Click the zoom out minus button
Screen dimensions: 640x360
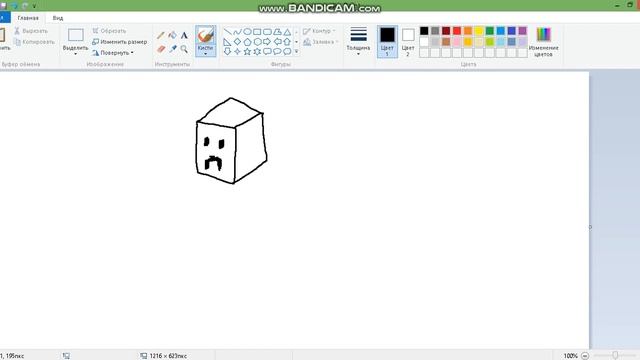pyautogui.click(x=585, y=356)
